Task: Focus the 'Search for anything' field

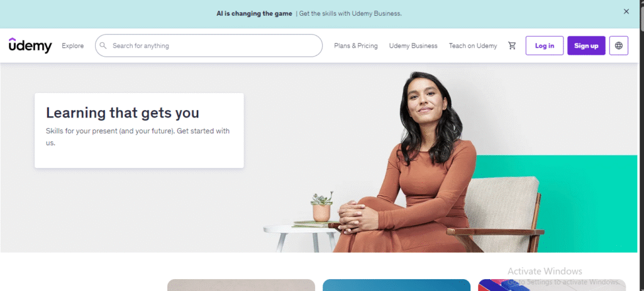Action: click(x=209, y=45)
